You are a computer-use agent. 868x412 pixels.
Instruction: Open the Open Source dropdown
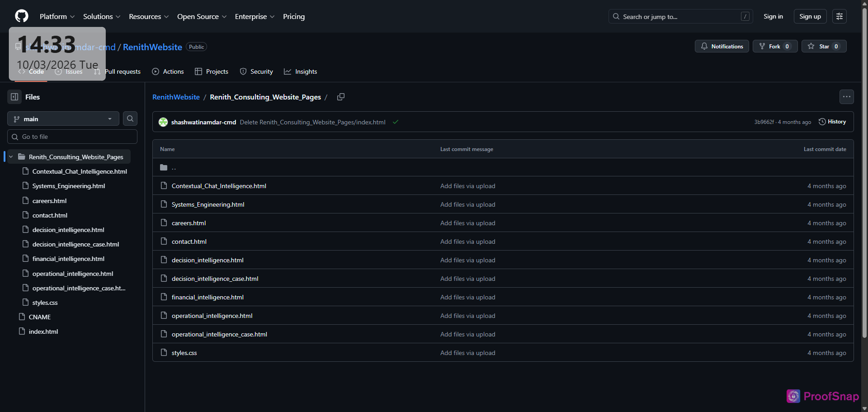pos(202,16)
